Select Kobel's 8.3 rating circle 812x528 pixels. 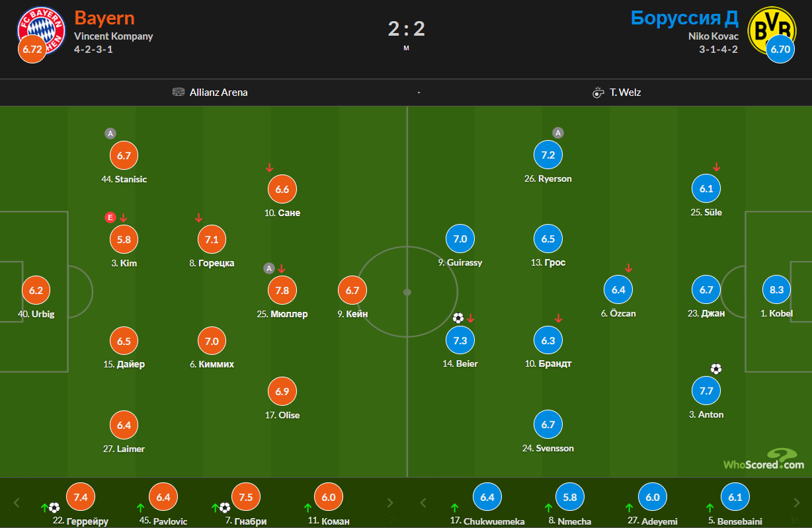[777, 290]
